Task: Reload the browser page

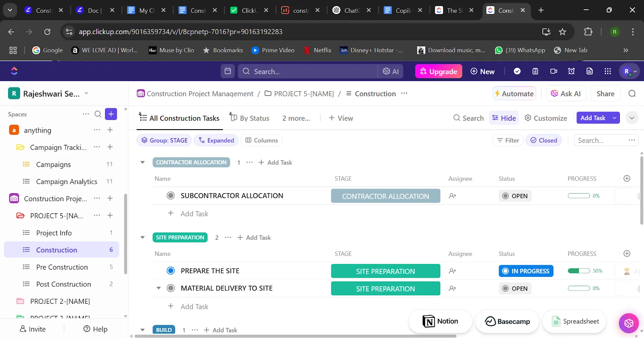Action: click(x=47, y=32)
